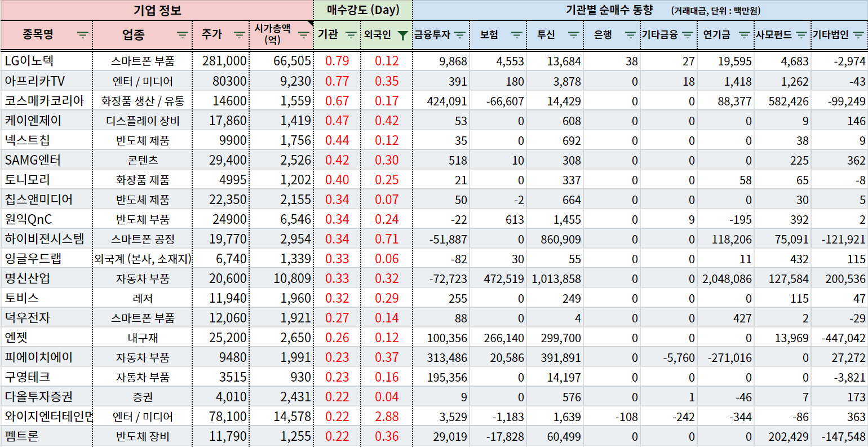
Task: Select the 엔젯 stock name cell
Action: pyautogui.click(x=46, y=338)
